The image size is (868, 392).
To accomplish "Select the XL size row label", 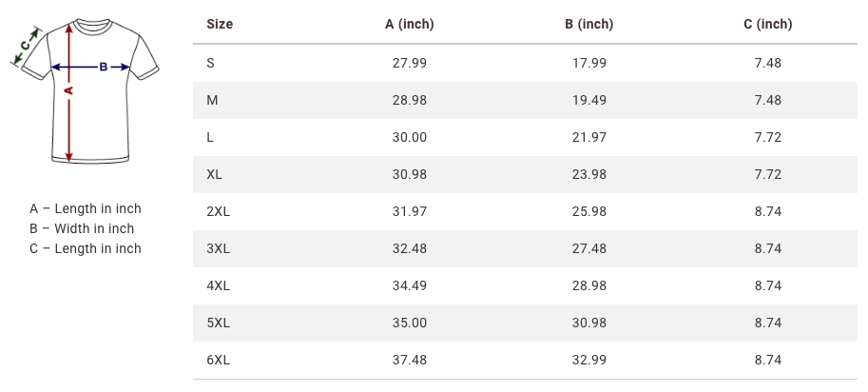I will coord(214,174).
